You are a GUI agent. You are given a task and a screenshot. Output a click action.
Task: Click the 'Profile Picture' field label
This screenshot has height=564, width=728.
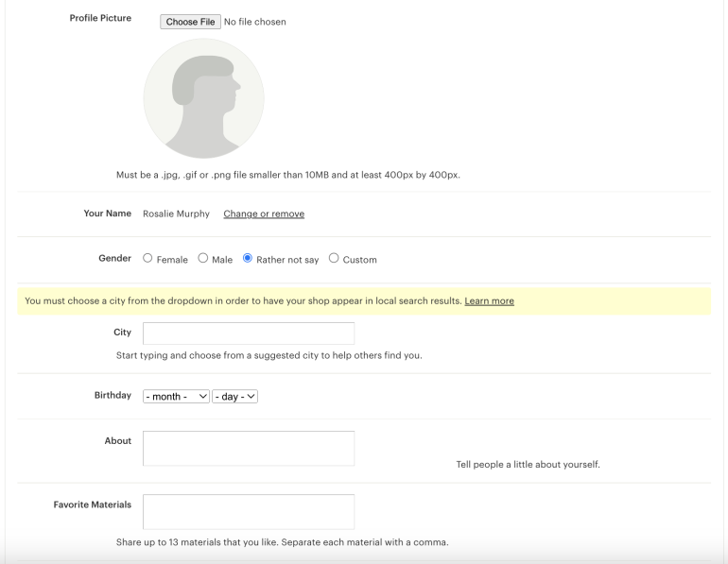click(x=100, y=18)
